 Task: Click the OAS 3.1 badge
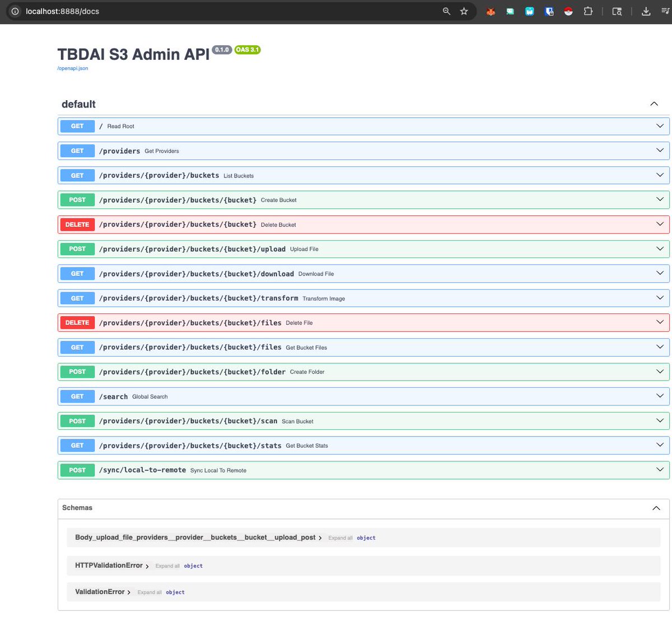(247, 50)
